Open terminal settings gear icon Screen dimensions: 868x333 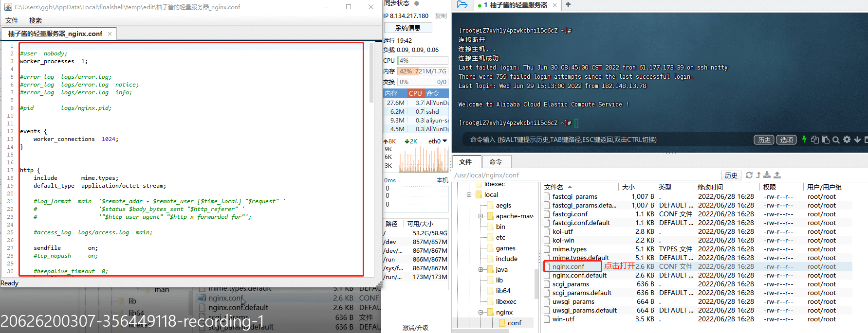tap(847, 140)
